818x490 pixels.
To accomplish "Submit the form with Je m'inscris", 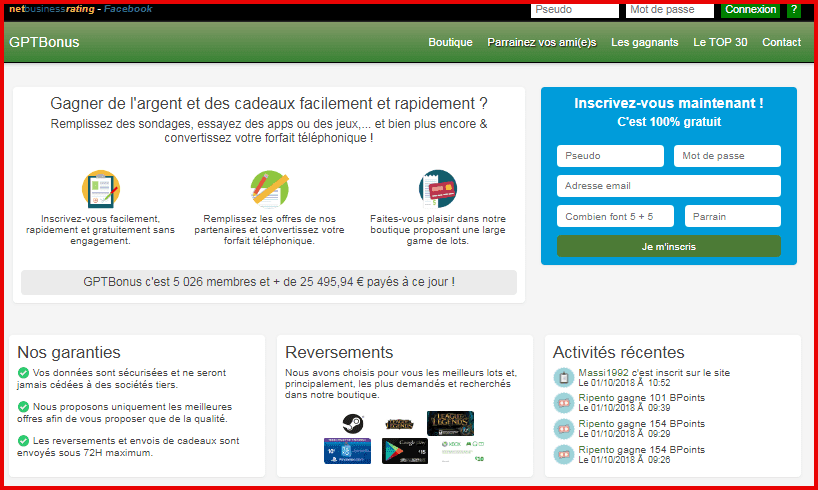I will (668, 246).
